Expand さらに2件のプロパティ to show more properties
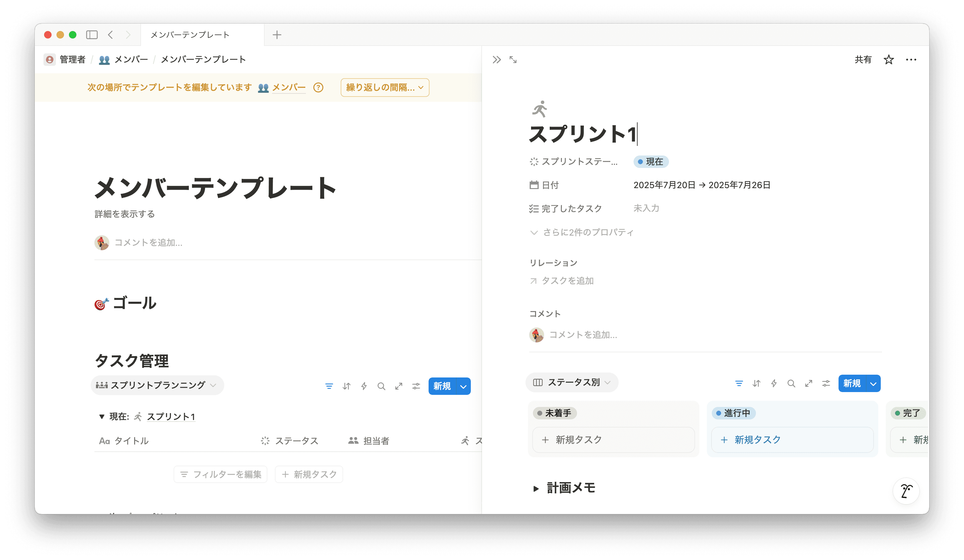The height and width of the screenshot is (560, 964). pos(581,233)
